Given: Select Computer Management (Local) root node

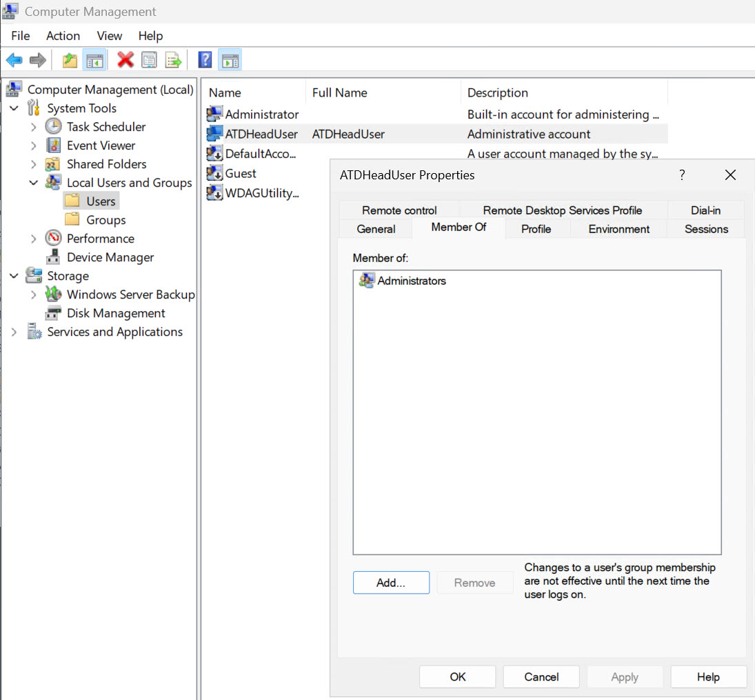Looking at the screenshot, I should tap(100, 90).
